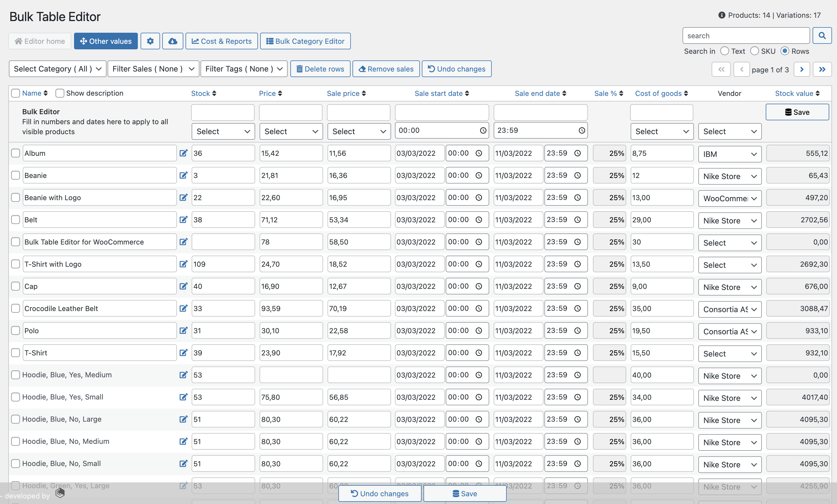Image resolution: width=837 pixels, height=504 pixels.
Task: Click the Cost & Reports icon button
Action: (x=222, y=41)
